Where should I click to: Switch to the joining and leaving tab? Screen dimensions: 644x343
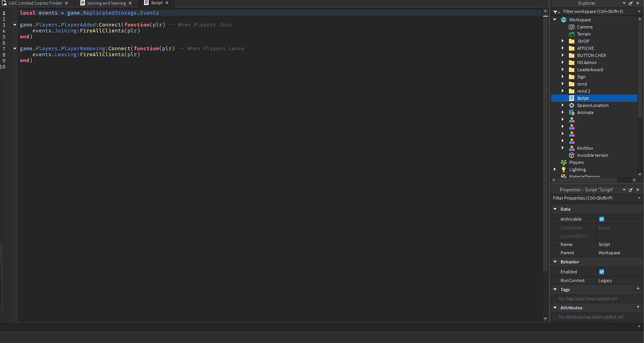(106, 3)
